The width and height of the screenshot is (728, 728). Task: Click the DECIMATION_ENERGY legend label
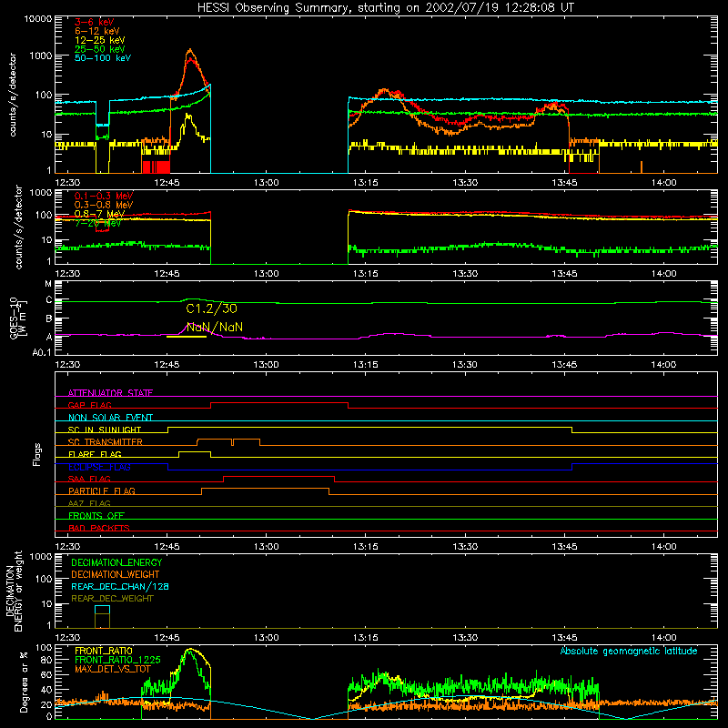(116, 562)
